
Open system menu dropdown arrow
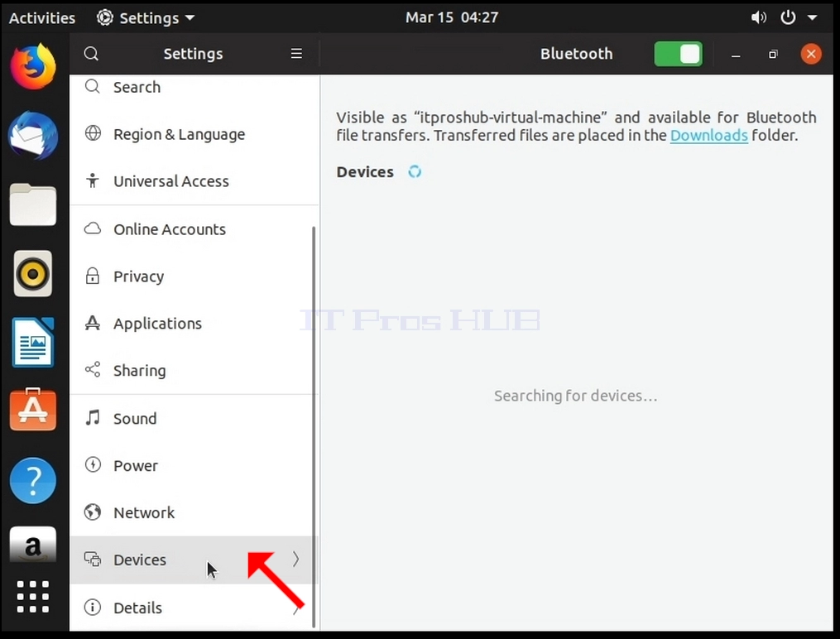pos(812,17)
